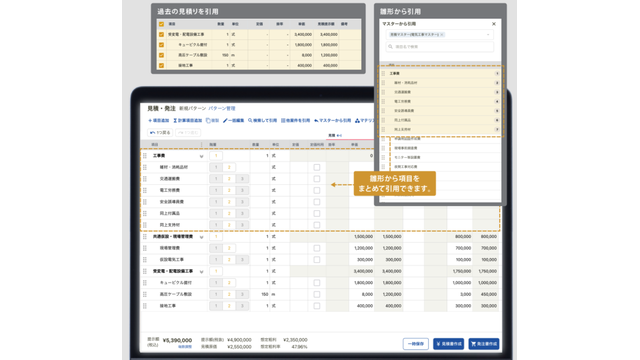Image resolution: width=640 pixels, height=360 pixels.
Task: Click quantity 150 in main table 高圧ケーブル敷設 row
Action: click(265, 294)
